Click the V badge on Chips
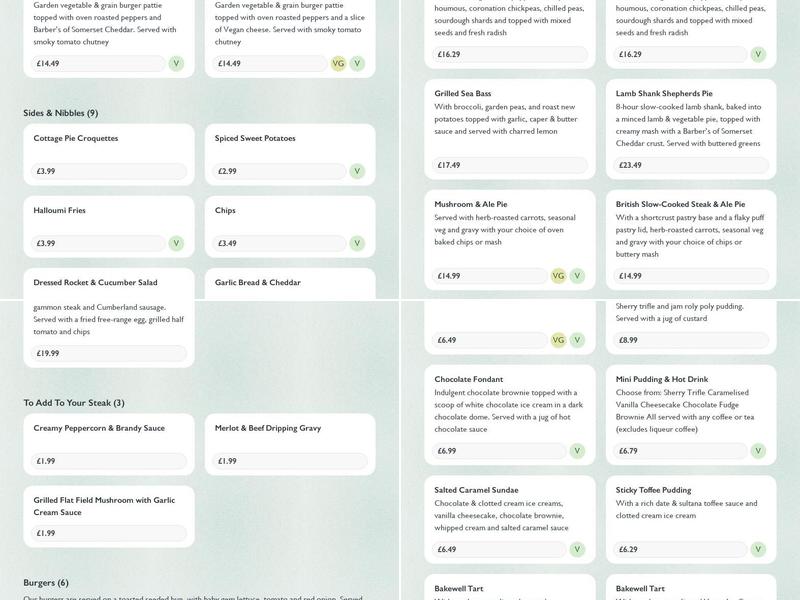 pyautogui.click(x=357, y=243)
